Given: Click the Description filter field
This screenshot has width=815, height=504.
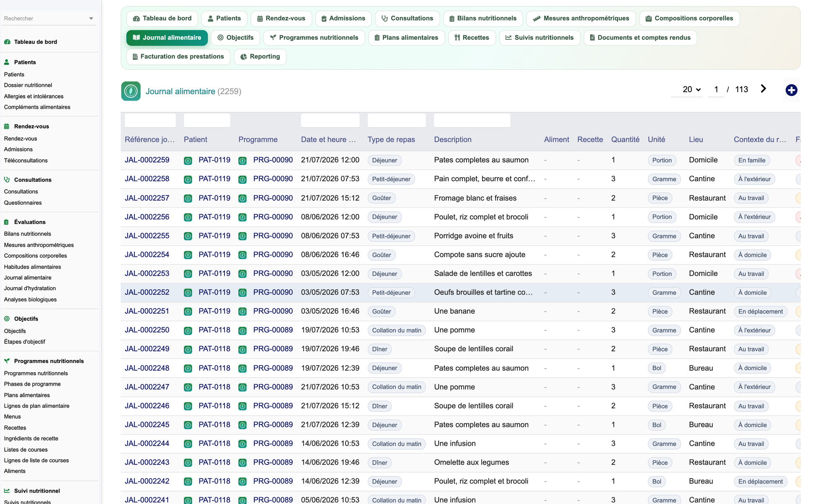Looking at the screenshot, I should [x=472, y=121].
